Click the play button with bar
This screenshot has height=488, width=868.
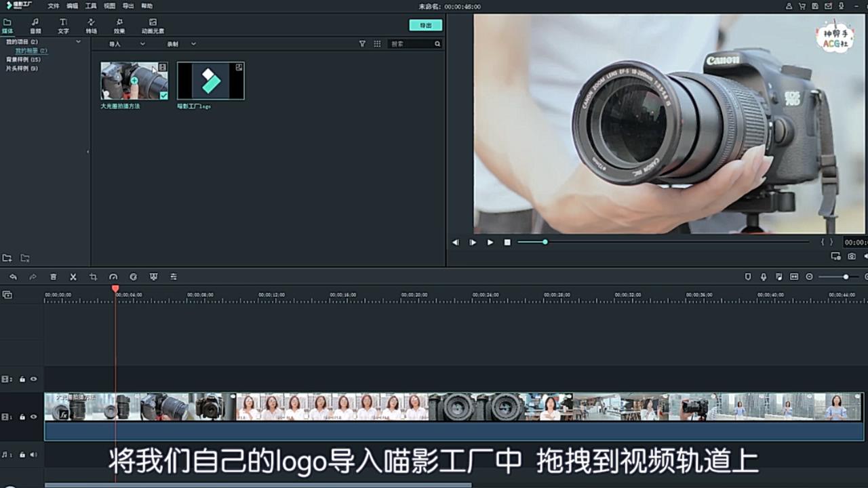pos(473,242)
